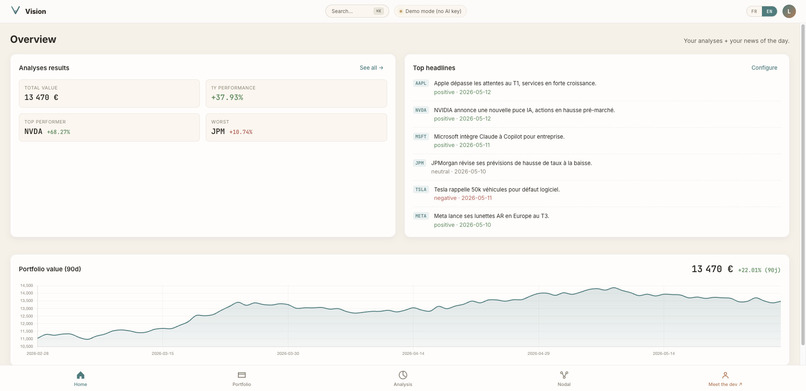Click the META ticker tag
Screen dimensions: 806x391
[420, 216]
